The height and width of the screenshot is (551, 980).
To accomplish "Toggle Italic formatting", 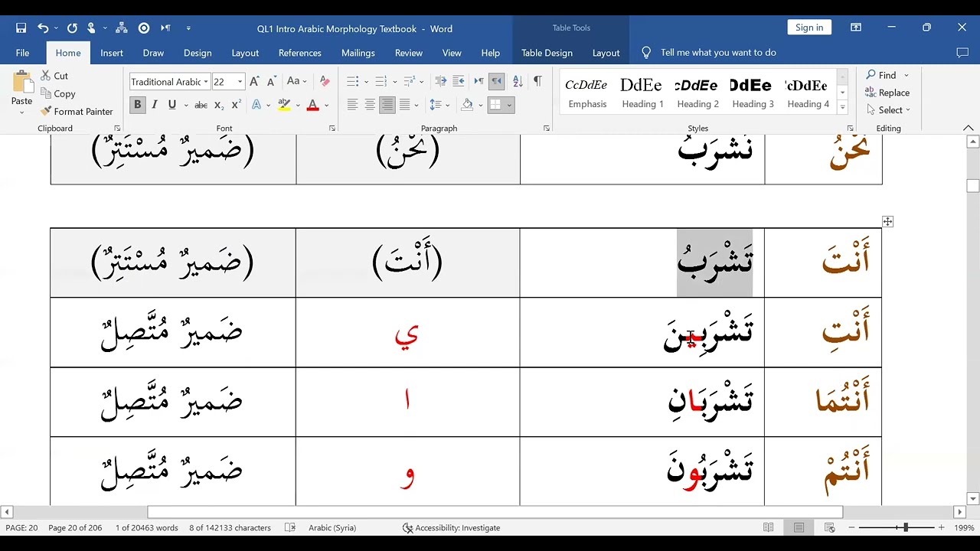I will (x=155, y=105).
